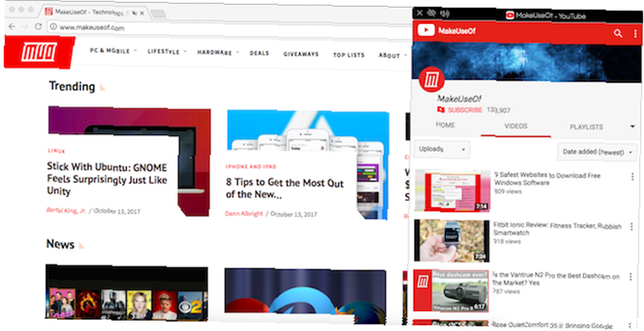
Task: Toggle the crossed-eye visibility icon in floating window
Action: 431,13
